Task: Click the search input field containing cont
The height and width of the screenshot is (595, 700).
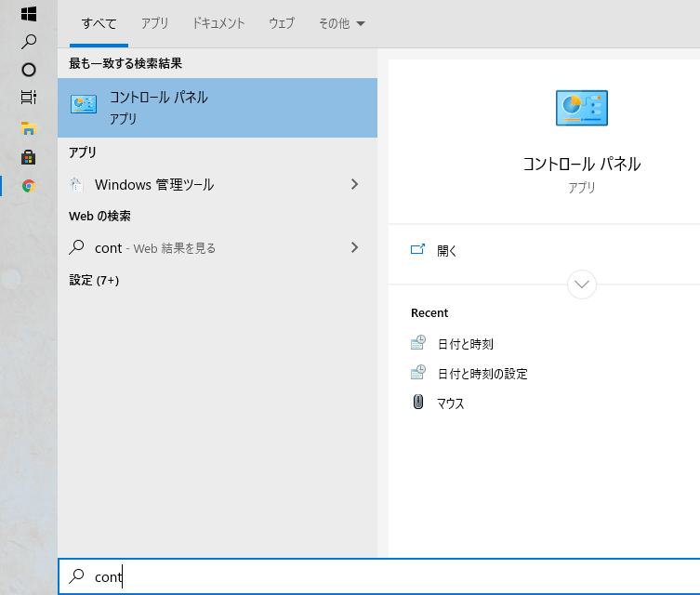Action: click(379, 576)
